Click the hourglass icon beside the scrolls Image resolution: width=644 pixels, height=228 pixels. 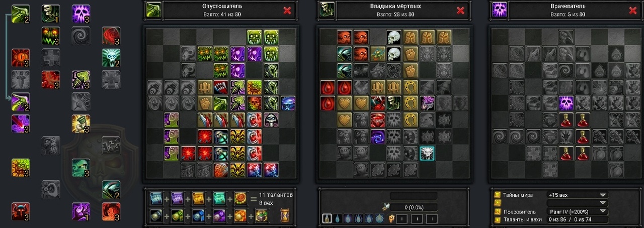284,215
